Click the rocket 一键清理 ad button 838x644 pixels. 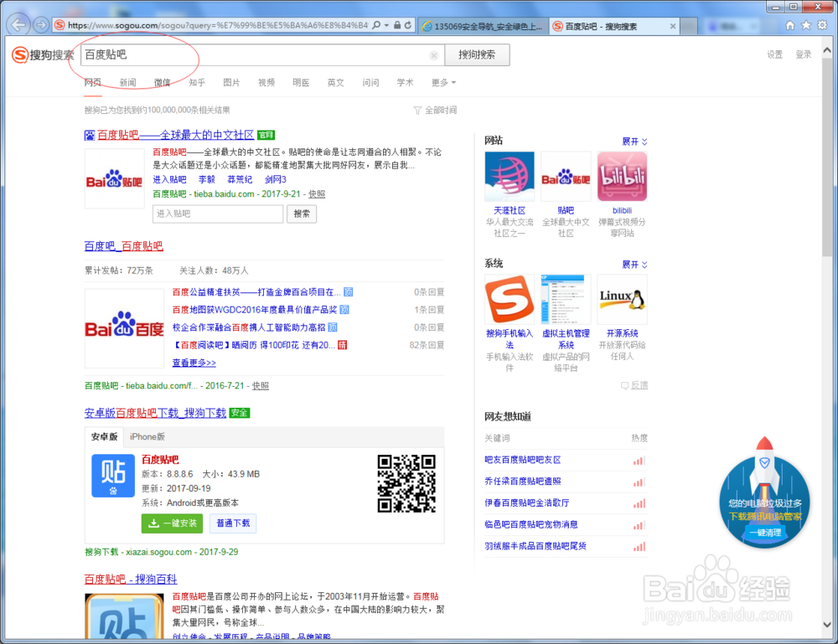point(765,533)
